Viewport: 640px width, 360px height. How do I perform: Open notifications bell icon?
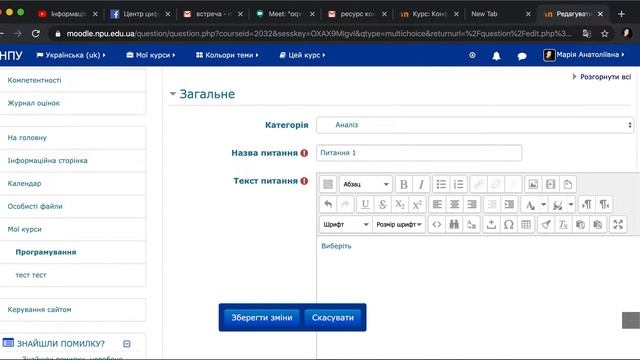pyautogui.click(x=496, y=56)
